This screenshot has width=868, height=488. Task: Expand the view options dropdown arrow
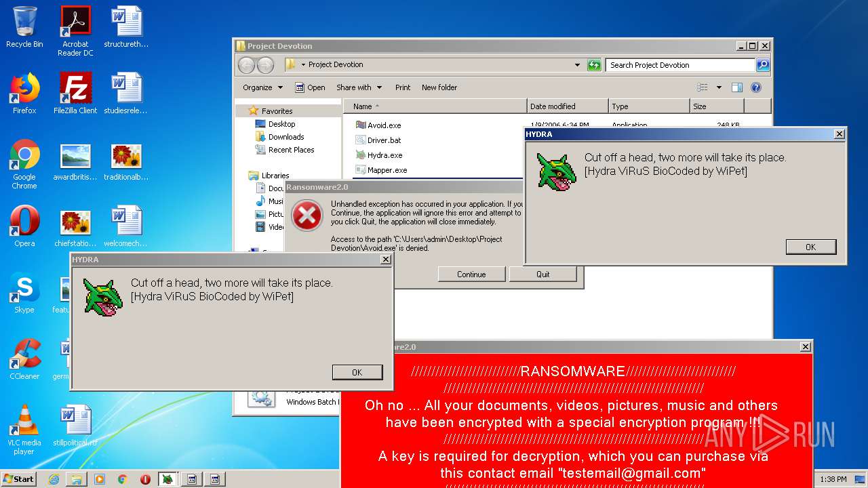(718, 87)
